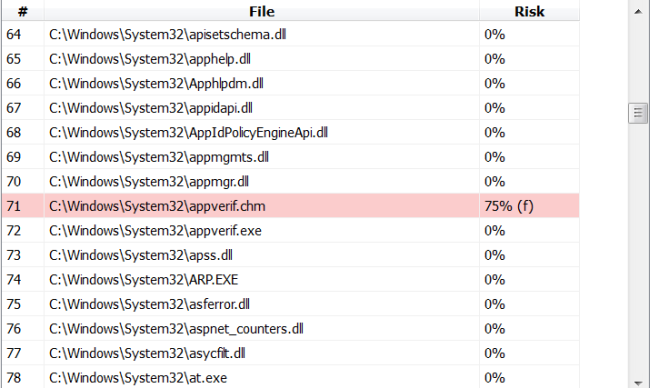
Task: Click row number 66
Action: click(x=13, y=83)
